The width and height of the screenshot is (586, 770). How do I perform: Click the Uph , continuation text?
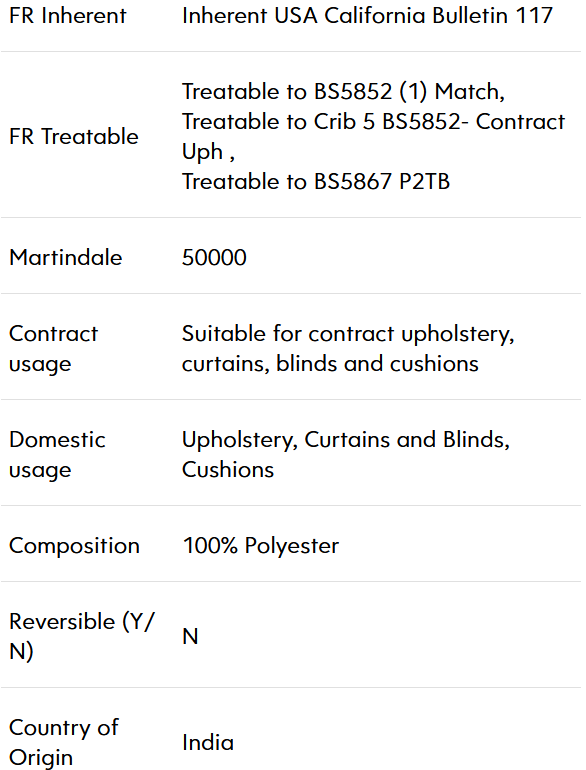(208, 152)
